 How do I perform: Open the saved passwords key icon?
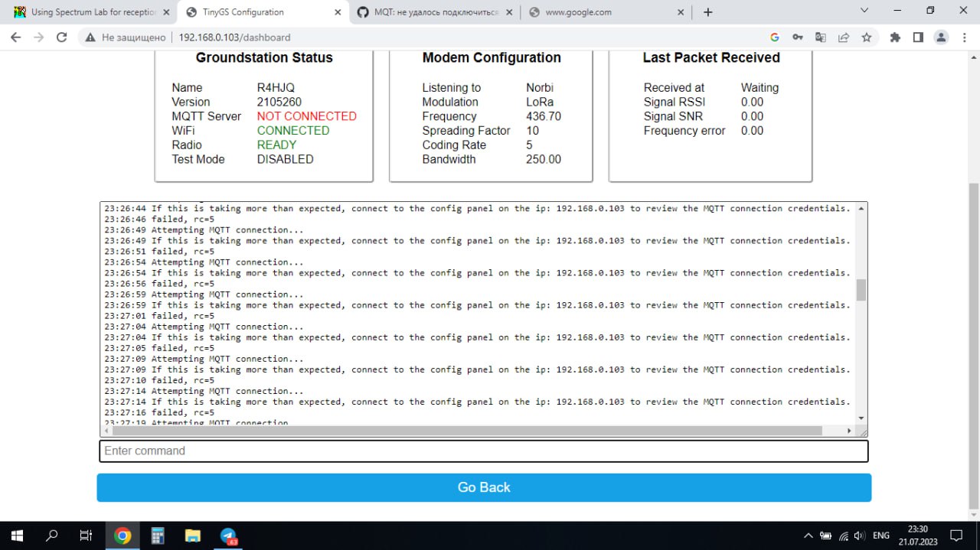click(x=797, y=37)
